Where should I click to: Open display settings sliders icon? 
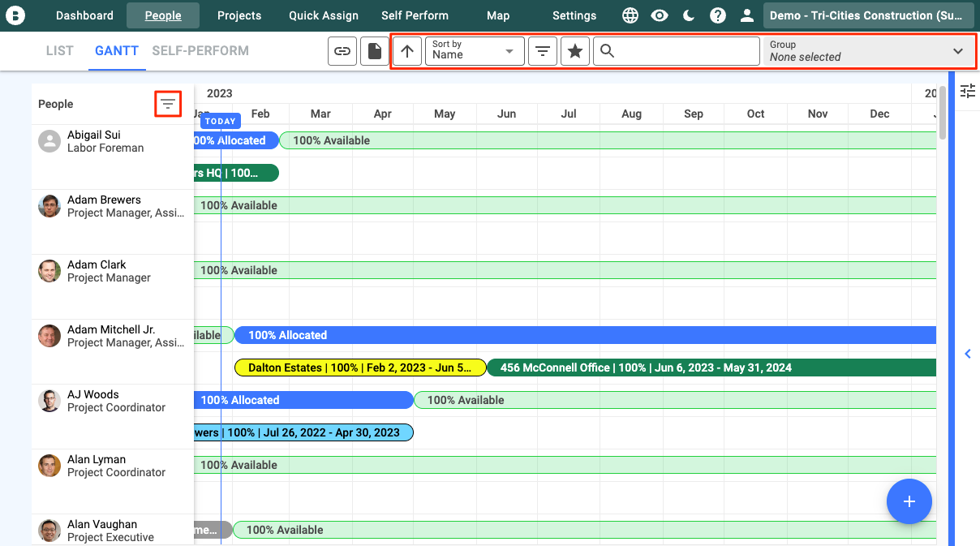coord(968,91)
